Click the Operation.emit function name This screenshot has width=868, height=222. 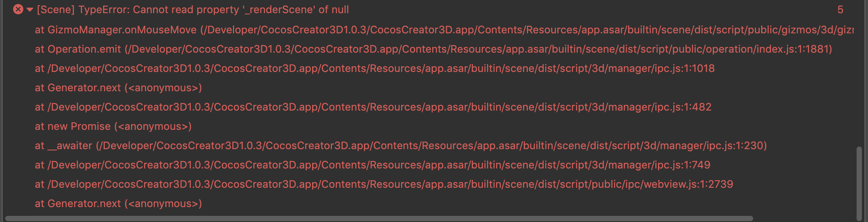point(84,49)
